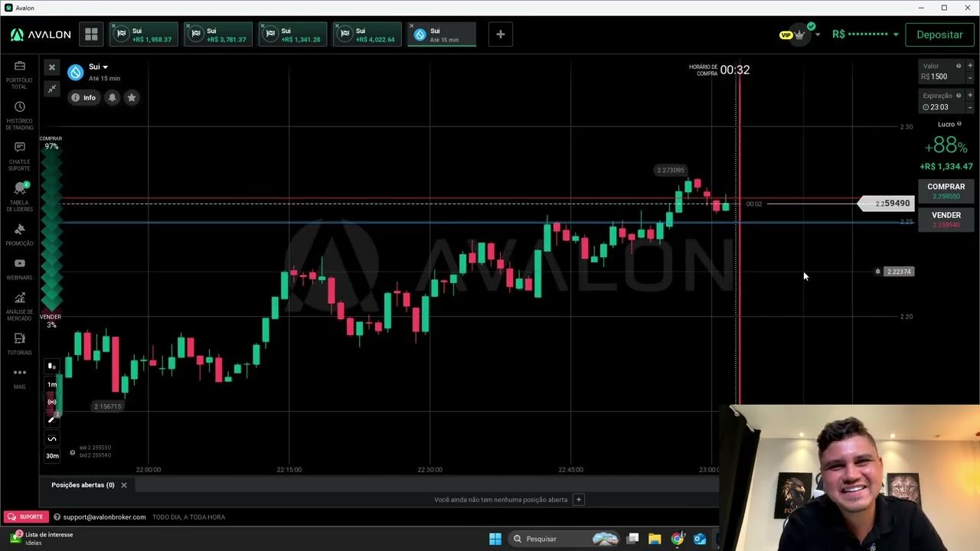Click the Info badge on the Sui chart
This screenshot has width=980, height=551.
tap(84, 97)
